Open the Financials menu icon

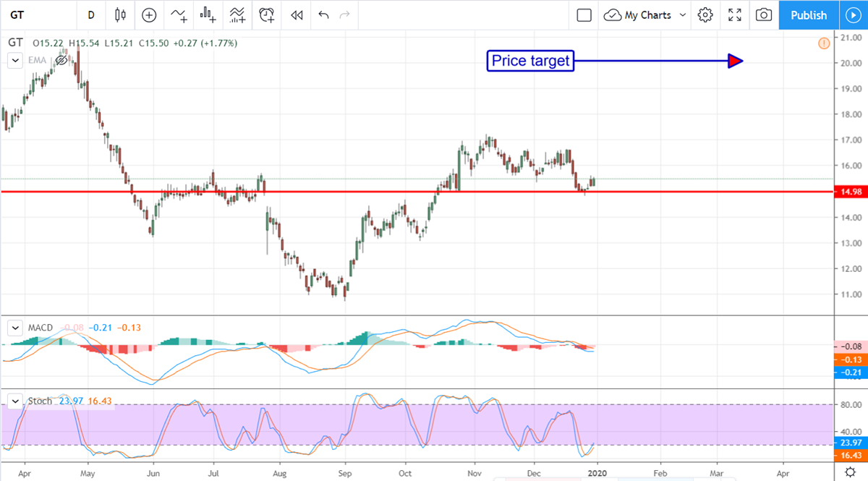(208, 14)
